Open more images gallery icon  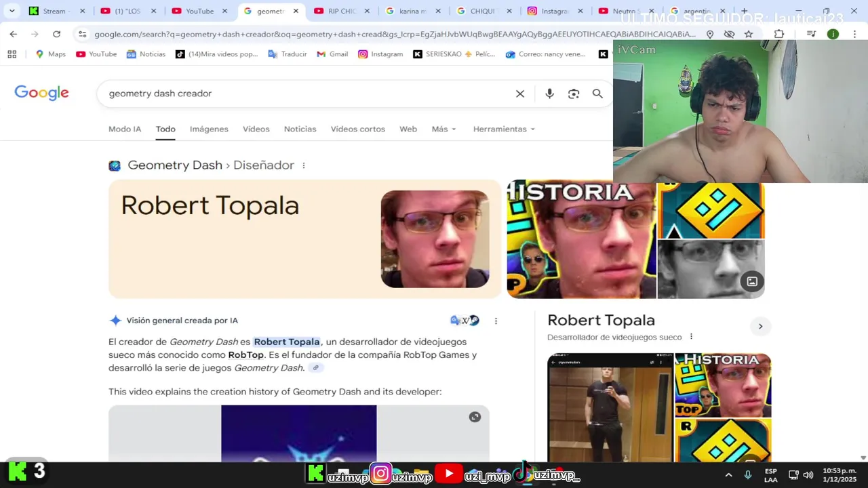point(752,281)
